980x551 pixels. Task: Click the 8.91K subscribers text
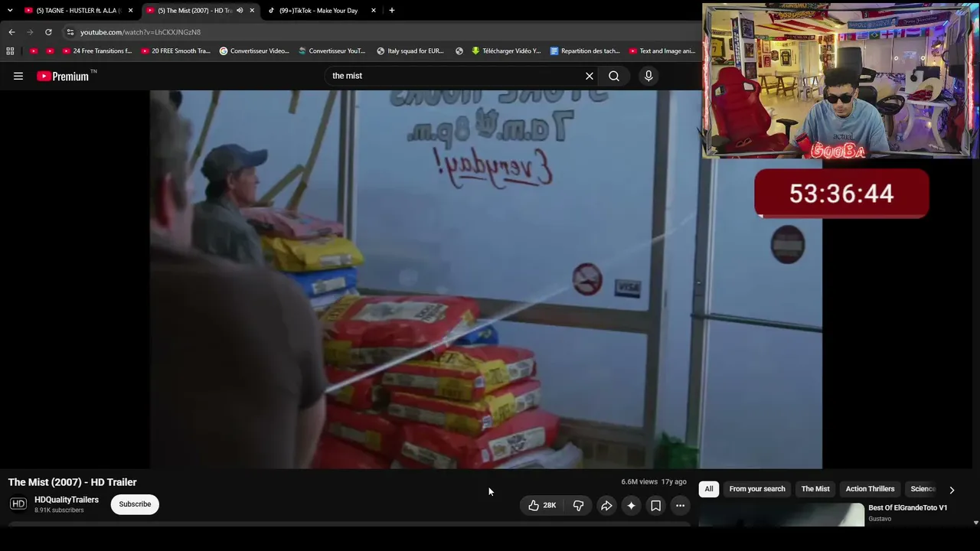[59, 510]
